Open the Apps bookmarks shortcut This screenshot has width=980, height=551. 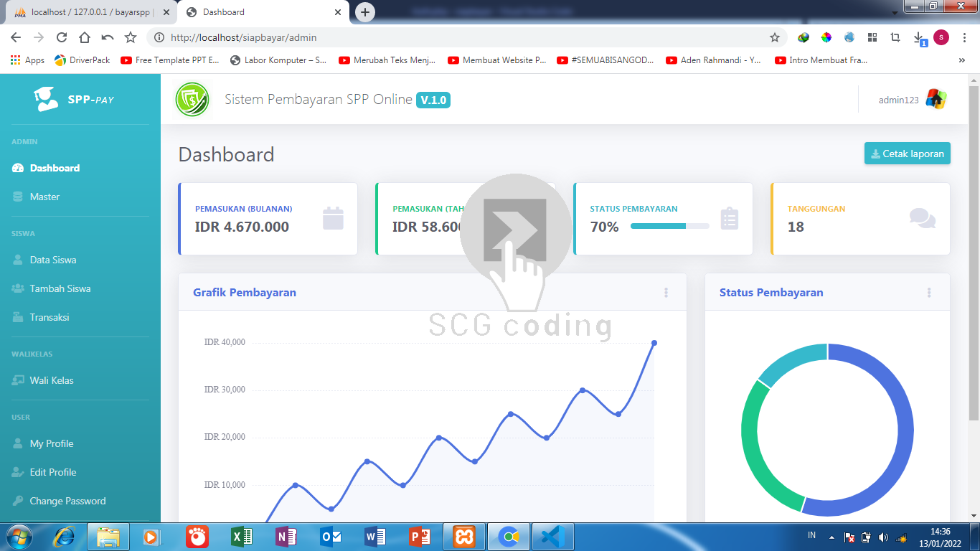click(27, 60)
